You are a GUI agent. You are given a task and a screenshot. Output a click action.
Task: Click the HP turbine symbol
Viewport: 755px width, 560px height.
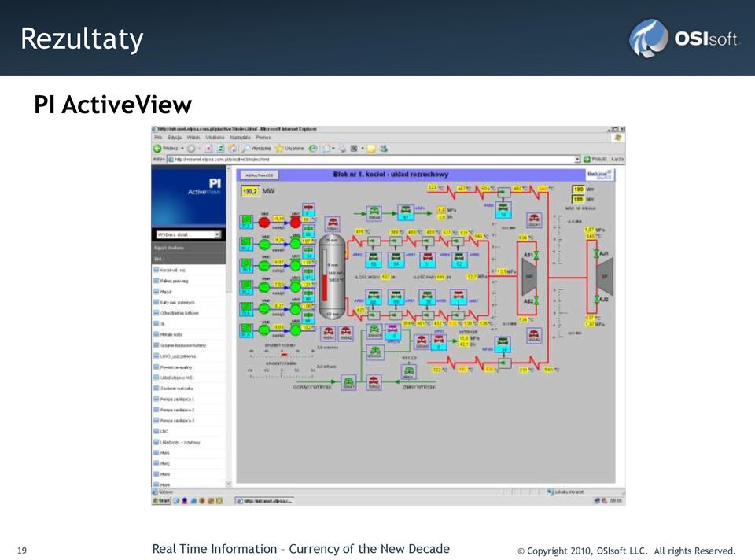pos(529,276)
